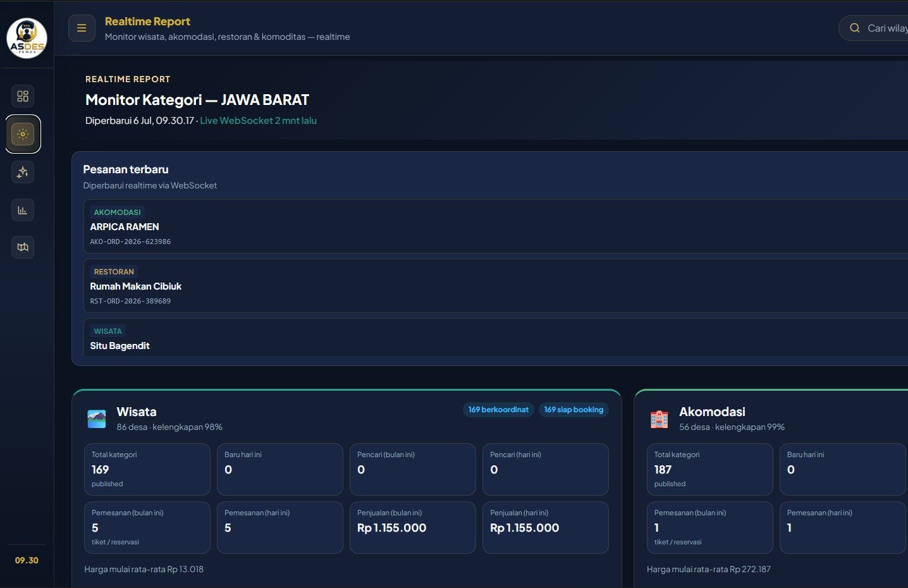Click the AKOMODASI tag label
Image resolution: width=908 pixels, height=588 pixels.
pos(117,212)
